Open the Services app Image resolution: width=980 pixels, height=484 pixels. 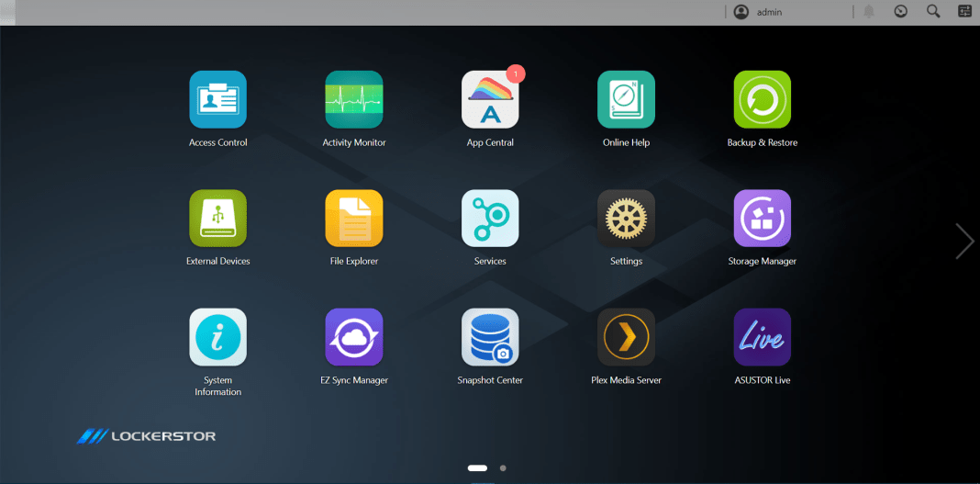point(490,219)
